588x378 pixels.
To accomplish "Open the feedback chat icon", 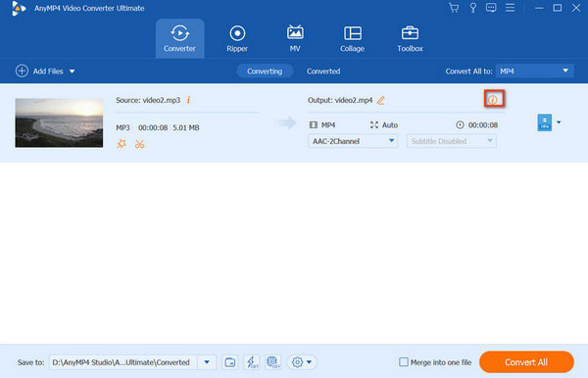I will (x=491, y=8).
